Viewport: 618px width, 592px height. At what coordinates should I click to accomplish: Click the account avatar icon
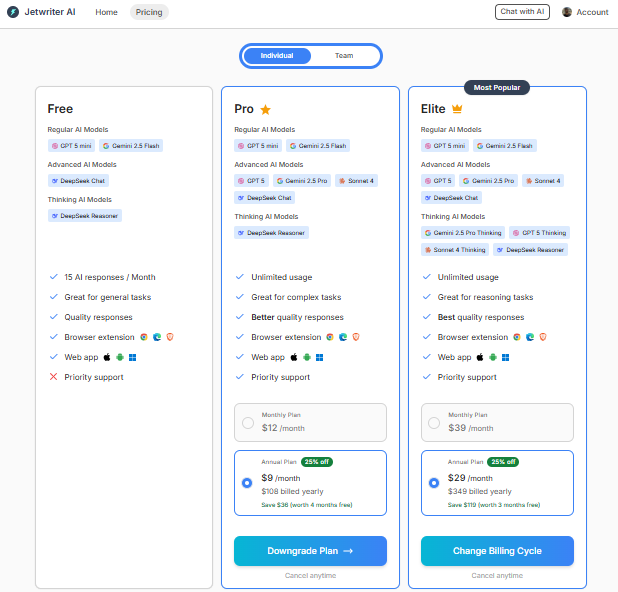point(567,12)
